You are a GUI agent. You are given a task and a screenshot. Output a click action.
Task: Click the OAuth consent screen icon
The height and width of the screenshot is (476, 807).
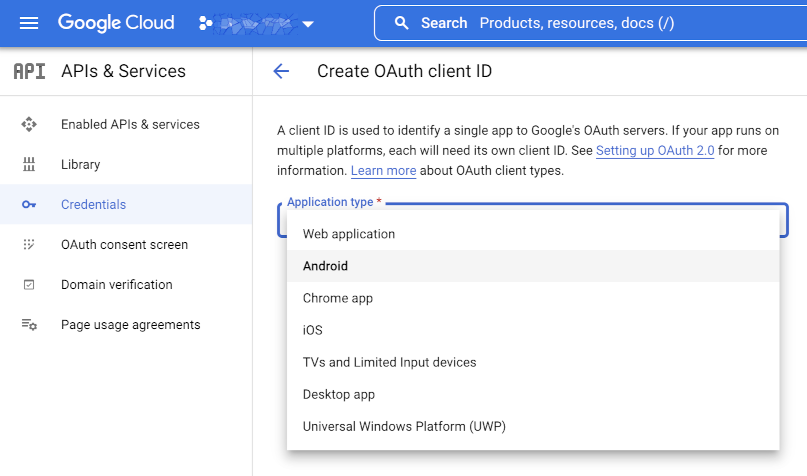29,245
